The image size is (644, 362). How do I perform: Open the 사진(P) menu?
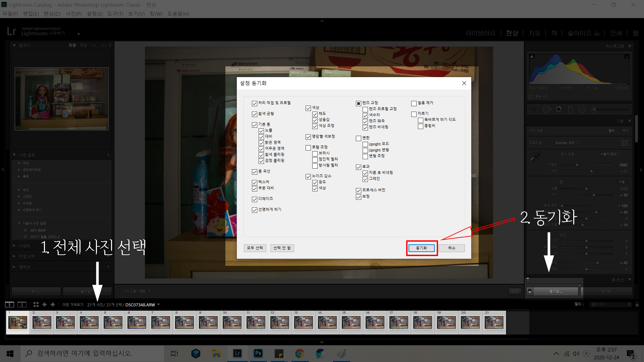coord(73,14)
